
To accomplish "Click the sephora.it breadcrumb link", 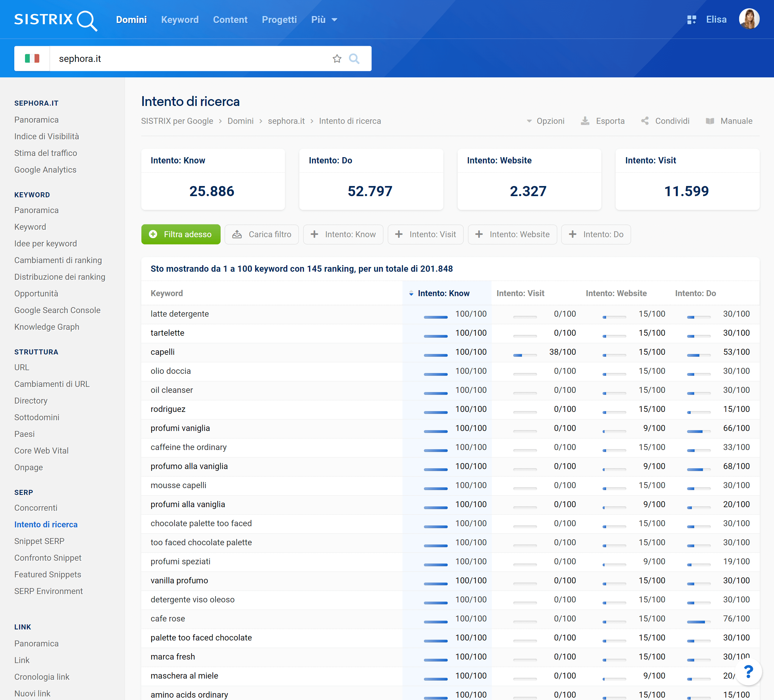I will click(286, 121).
